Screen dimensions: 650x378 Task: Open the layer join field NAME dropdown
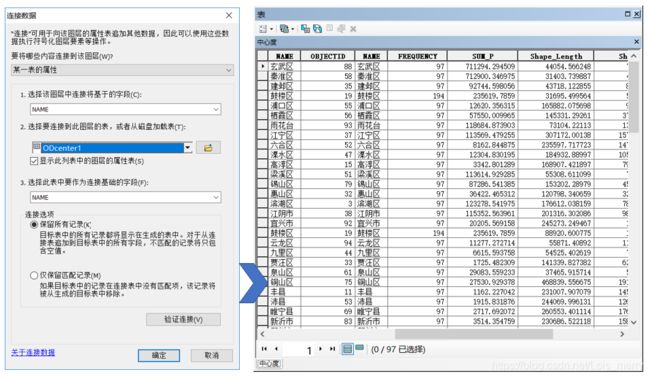(x=125, y=109)
